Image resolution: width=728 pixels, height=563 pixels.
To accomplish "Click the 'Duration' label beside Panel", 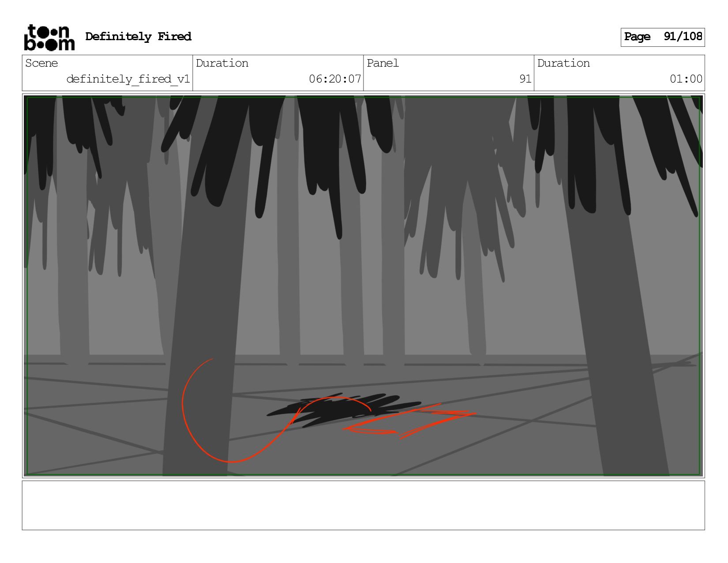I will (563, 63).
